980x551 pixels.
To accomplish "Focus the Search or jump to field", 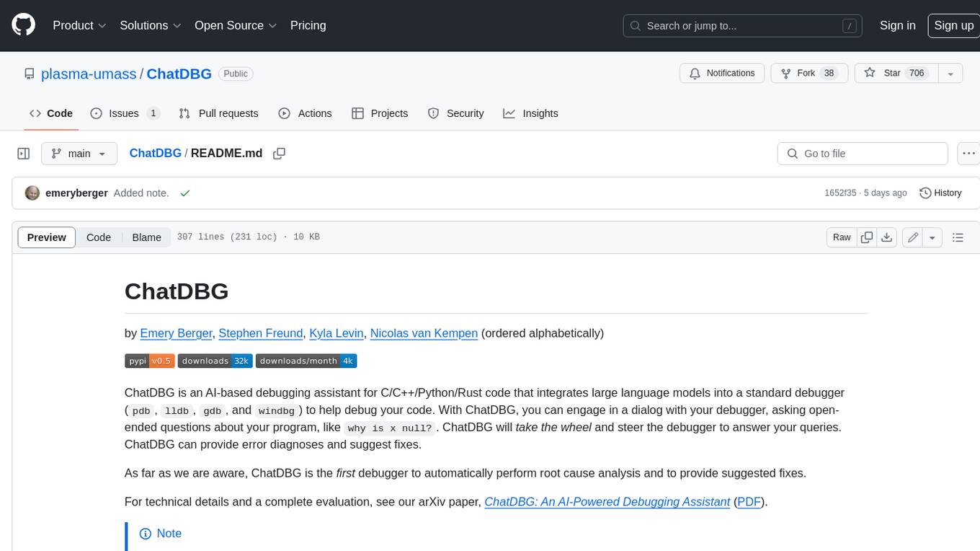I will (742, 26).
